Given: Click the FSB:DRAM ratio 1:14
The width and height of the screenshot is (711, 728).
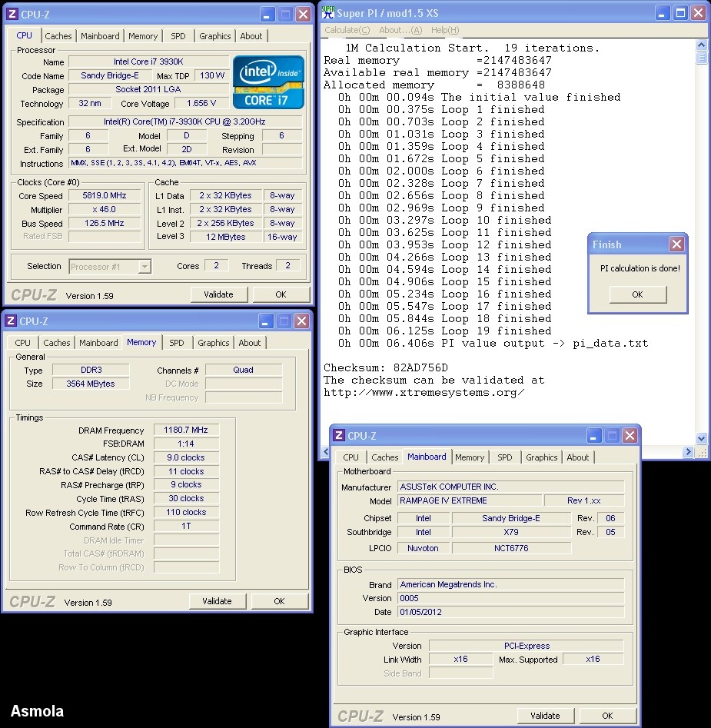Looking at the screenshot, I should coord(186,444).
